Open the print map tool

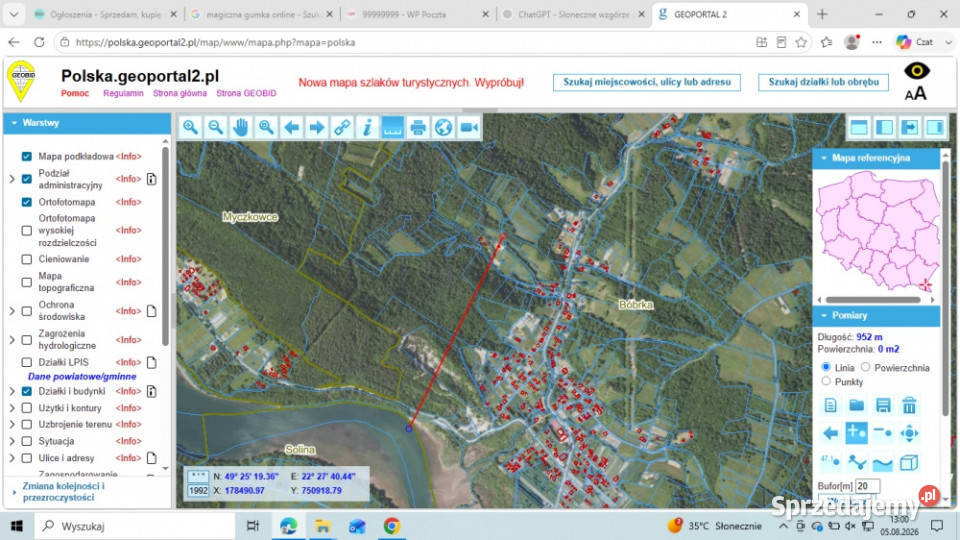coord(418,127)
